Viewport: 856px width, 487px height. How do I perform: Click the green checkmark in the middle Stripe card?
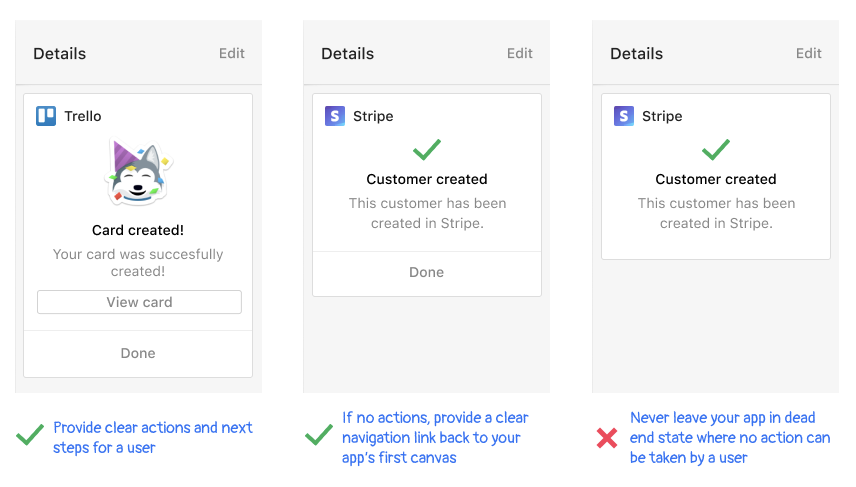click(x=427, y=150)
